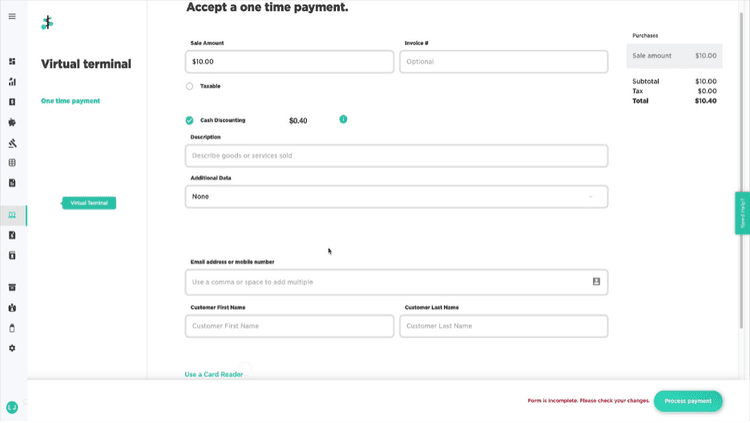The height and width of the screenshot is (423, 750).
Task: Click the Virtual Terminal sidebar icon
Action: point(12,215)
